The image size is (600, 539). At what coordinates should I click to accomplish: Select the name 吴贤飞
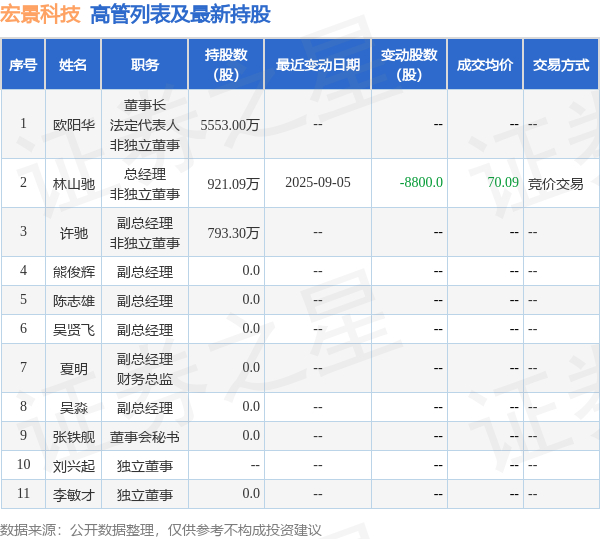[74, 329]
